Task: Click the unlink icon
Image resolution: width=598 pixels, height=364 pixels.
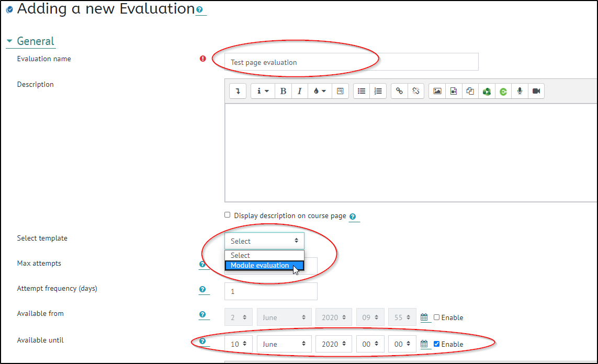Action: (x=416, y=91)
